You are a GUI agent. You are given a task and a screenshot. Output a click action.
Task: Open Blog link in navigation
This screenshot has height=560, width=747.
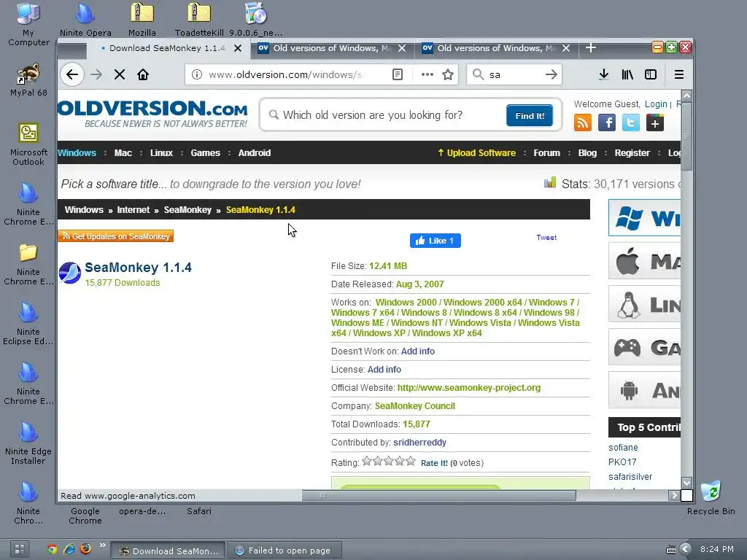pos(587,153)
